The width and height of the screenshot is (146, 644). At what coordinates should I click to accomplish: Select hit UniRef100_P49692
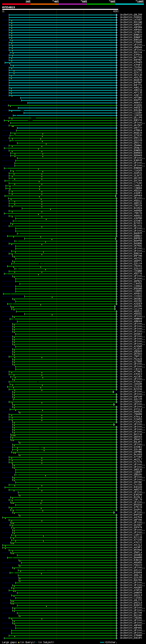click(131, 17)
